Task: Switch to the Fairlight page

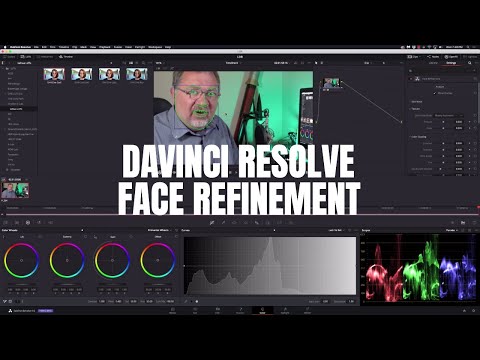Action: [285, 311]
